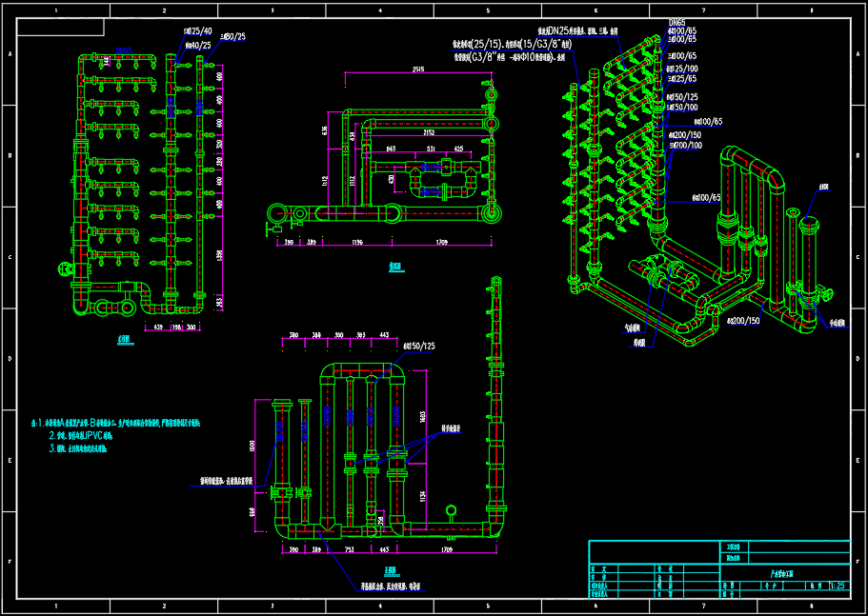Select the 1196 horizontal dimension
Screen dimensions: 868x616
click(357, 244)
